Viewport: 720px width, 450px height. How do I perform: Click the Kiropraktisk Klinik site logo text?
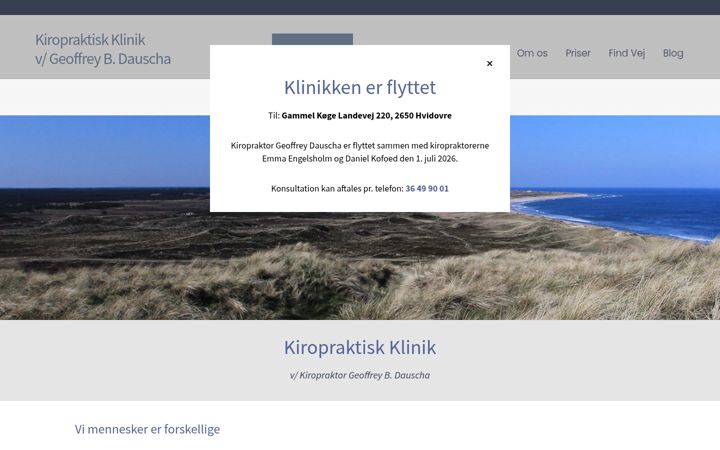point(103,49)
